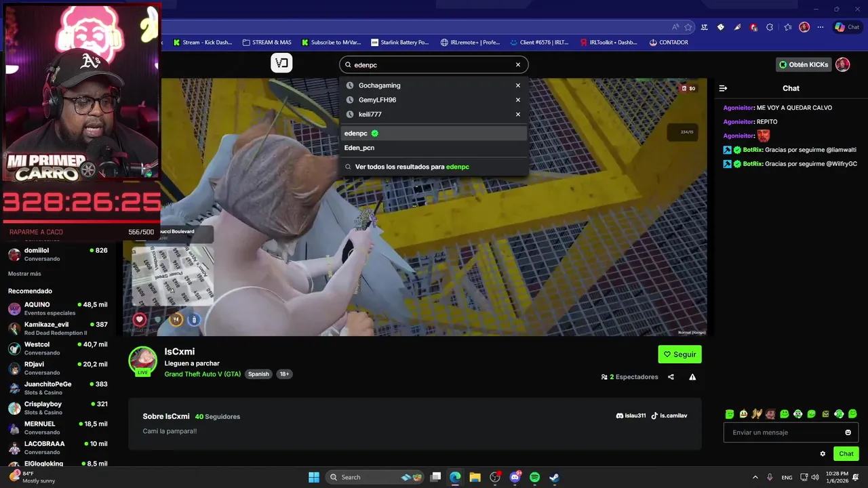Insert first green emote in quick row
868x488 pixels.
point(730,413)
